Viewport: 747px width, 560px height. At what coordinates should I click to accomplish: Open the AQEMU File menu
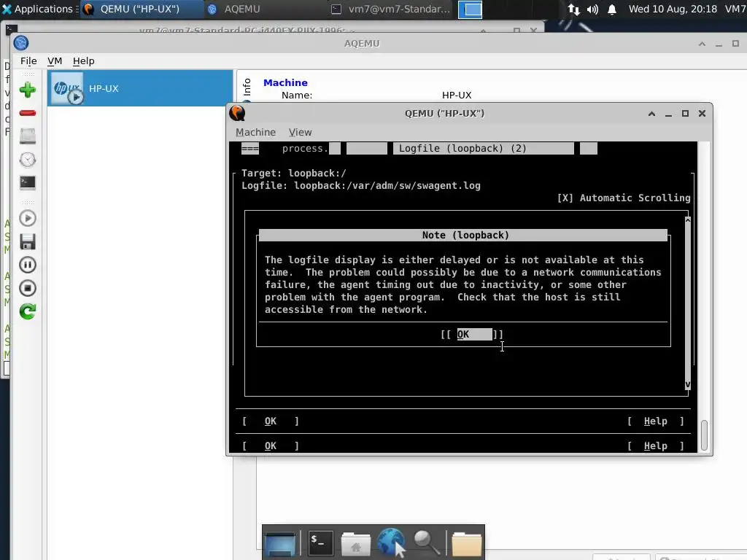click(28, 61)
